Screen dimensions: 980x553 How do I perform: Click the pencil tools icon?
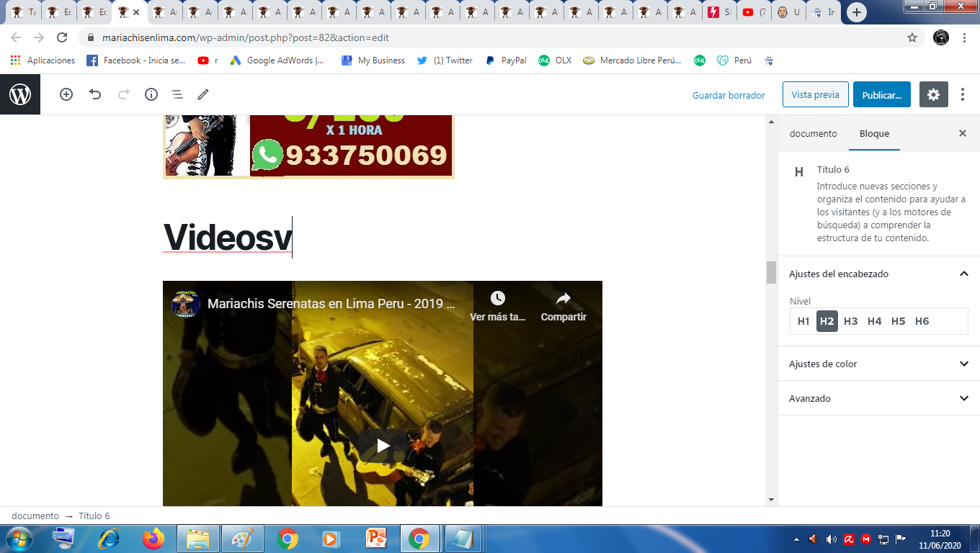[203, 94]
